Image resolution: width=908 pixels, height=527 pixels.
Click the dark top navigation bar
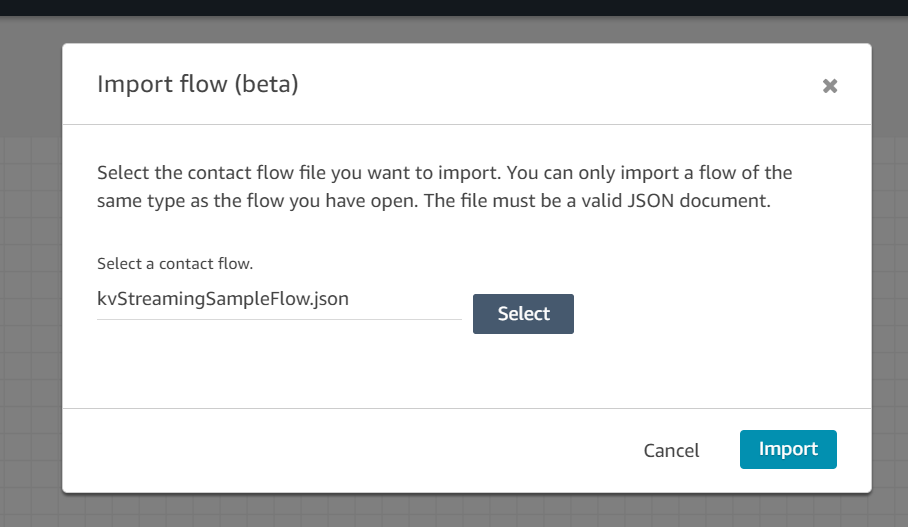coord(454,8)
